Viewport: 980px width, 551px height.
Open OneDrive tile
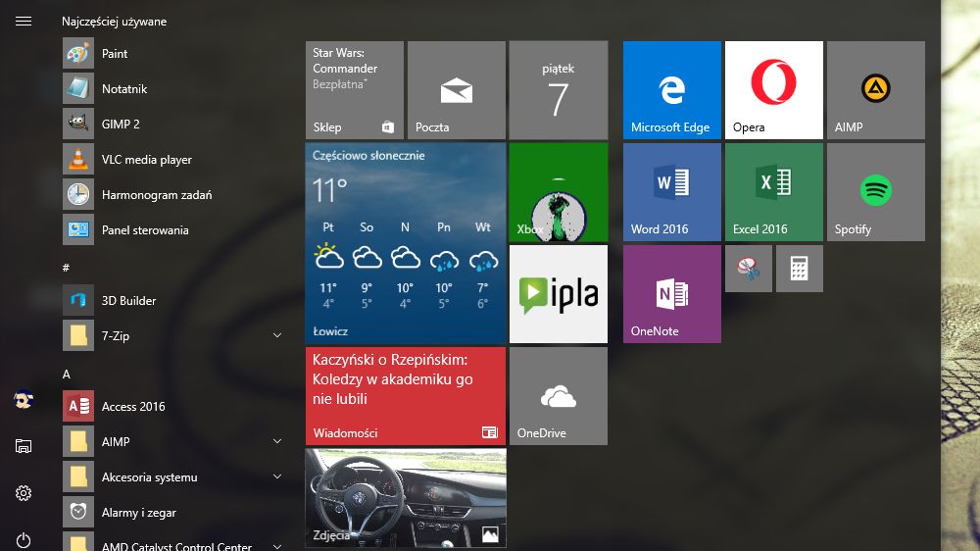pos(559,396)
